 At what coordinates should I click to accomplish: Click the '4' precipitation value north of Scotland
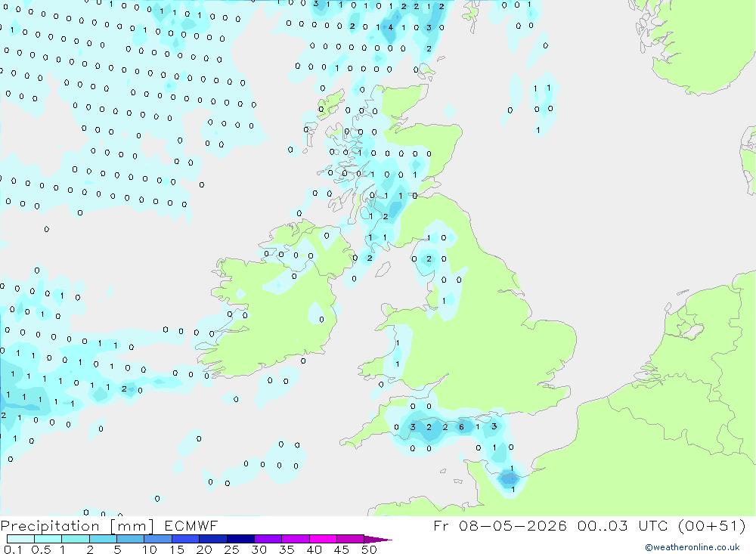pos(391,27)
